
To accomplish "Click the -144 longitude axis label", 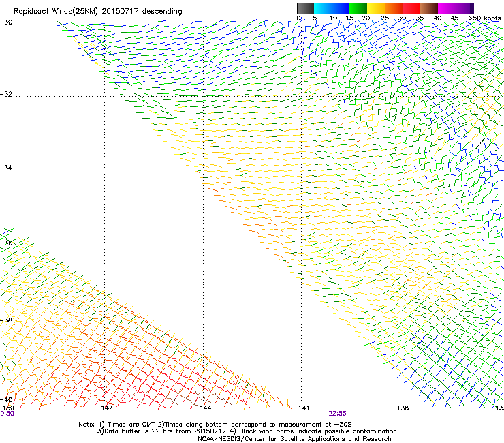I will (x=203, y=408).
